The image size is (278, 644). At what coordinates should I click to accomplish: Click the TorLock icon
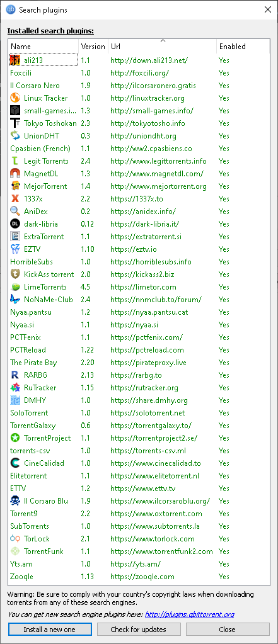[x=14, y=539]
